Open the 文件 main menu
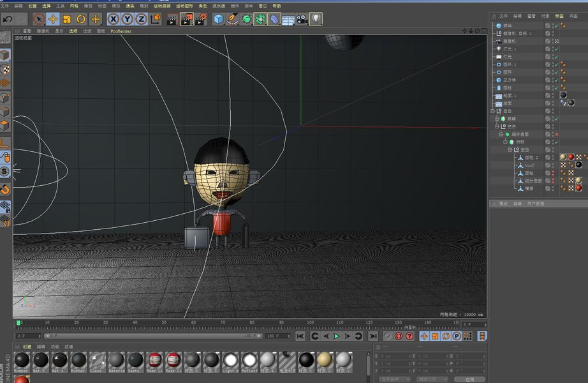 tap(4, 6)
